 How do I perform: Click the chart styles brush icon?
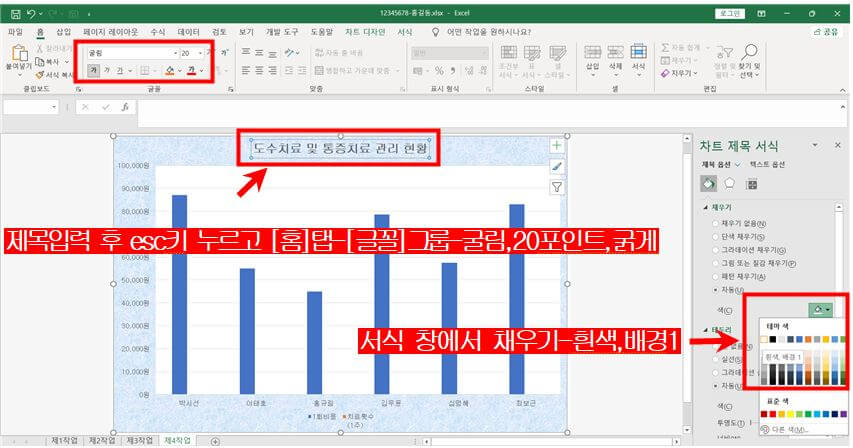click(557, 166)
